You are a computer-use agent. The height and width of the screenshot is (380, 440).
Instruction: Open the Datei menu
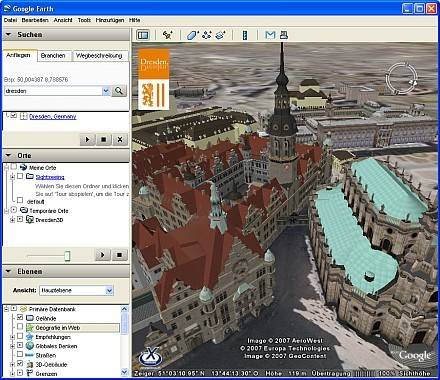[10, 20]
